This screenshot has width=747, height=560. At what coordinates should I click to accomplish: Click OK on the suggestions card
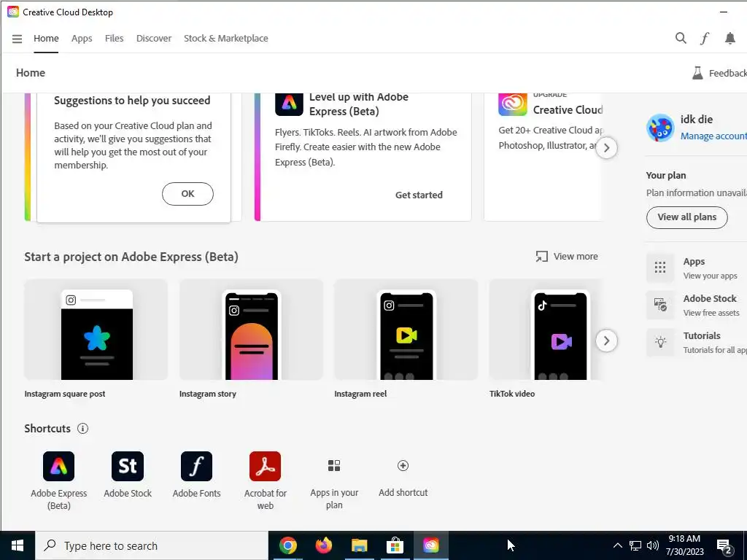(x=187, y=194)
